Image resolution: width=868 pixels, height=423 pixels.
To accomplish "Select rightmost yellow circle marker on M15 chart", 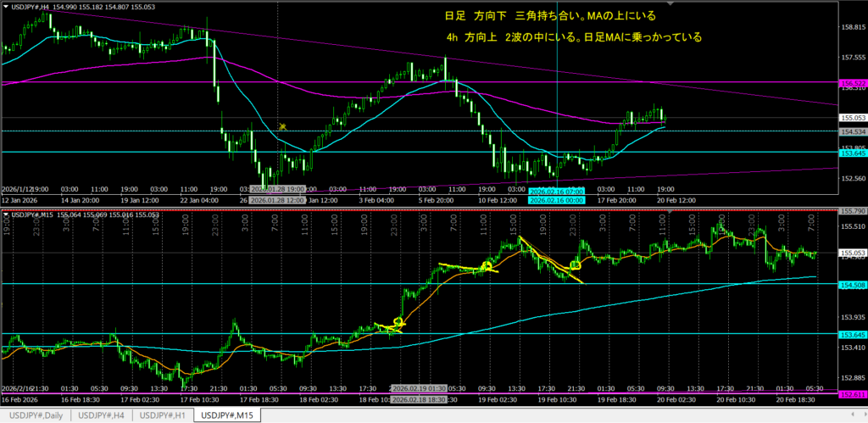I will pos(576,265).
